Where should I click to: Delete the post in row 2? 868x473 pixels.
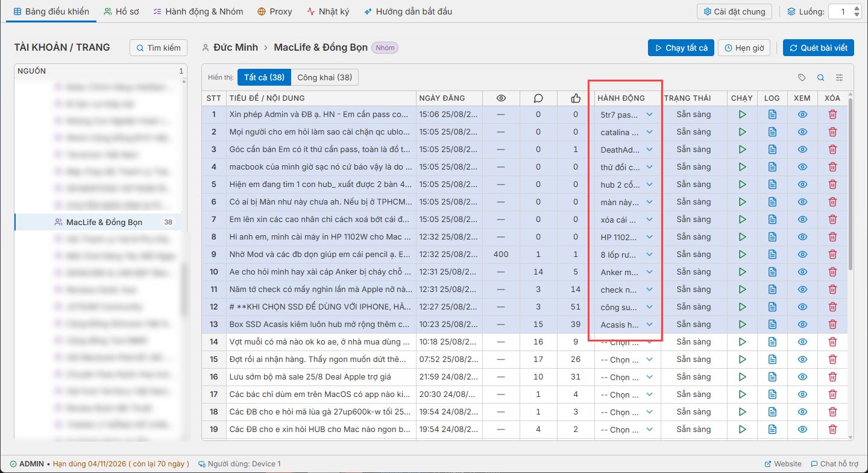tap(832, 132)
